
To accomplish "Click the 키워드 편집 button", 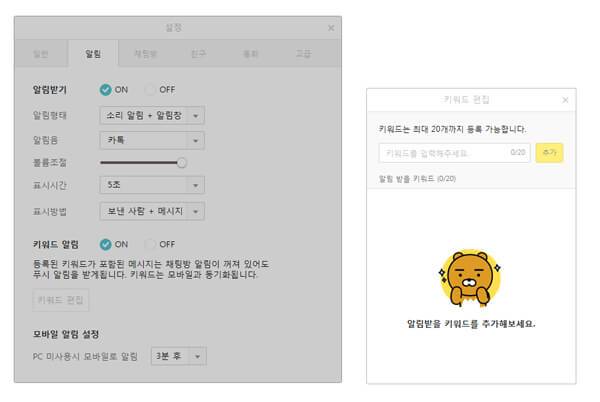I will click(x=60, y=300).
